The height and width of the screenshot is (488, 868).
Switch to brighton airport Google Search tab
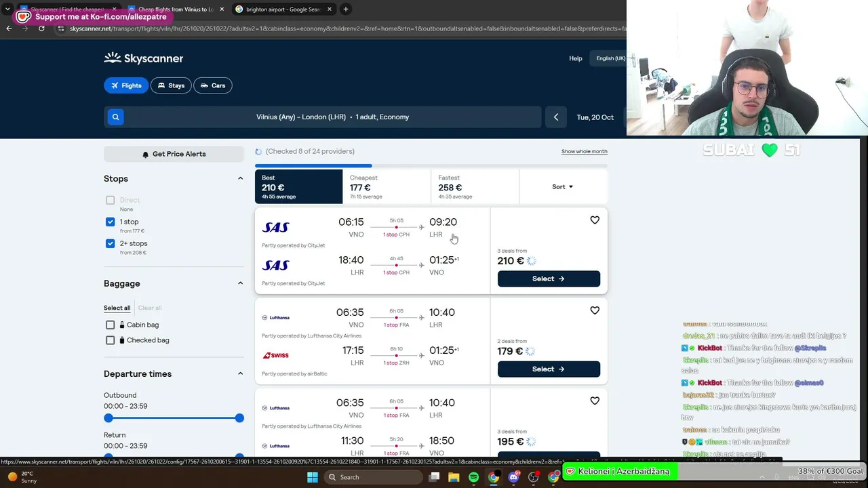pos(283,9)
